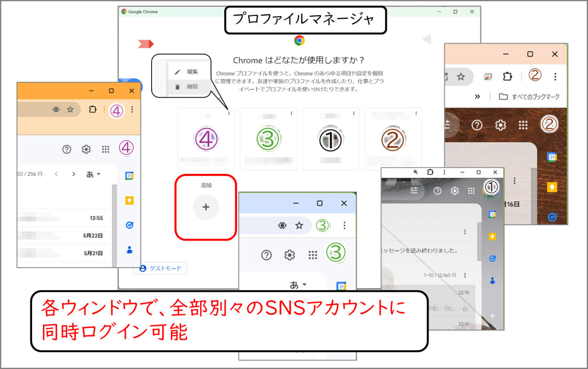Click the plus add-ons icon in profile ① side panel
This screenshot has height=369, width=588.
[492, 316]
